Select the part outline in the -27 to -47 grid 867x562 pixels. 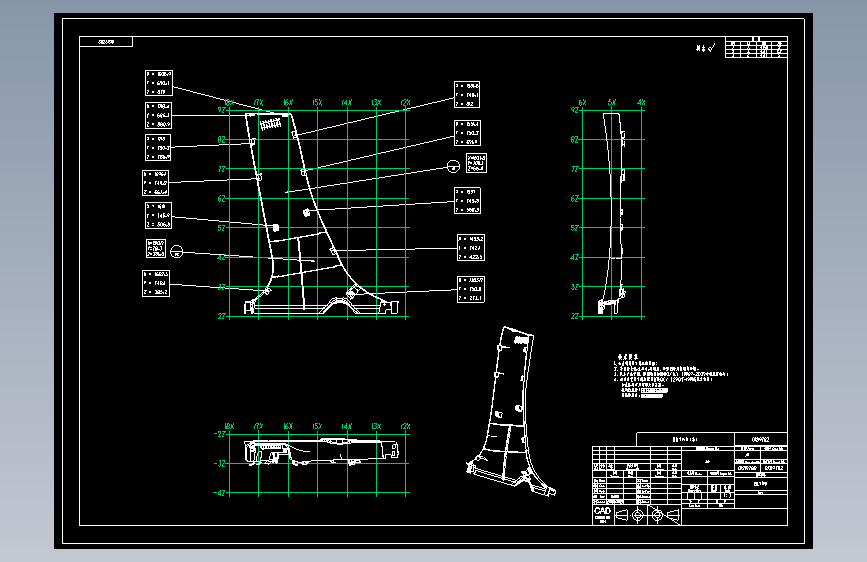[321, 451]
